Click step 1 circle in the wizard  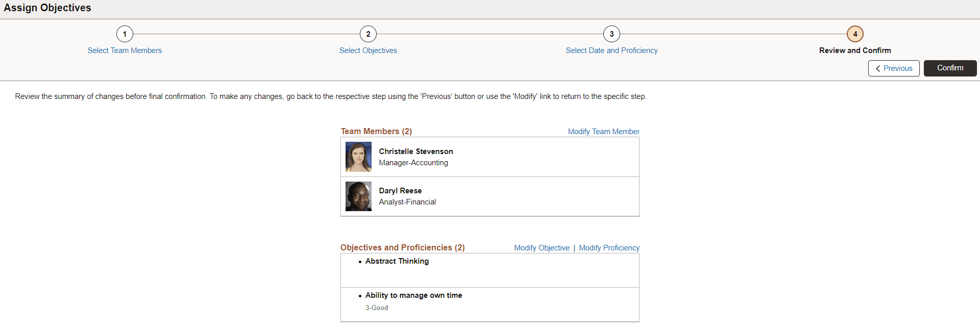(x=125, y=34)
